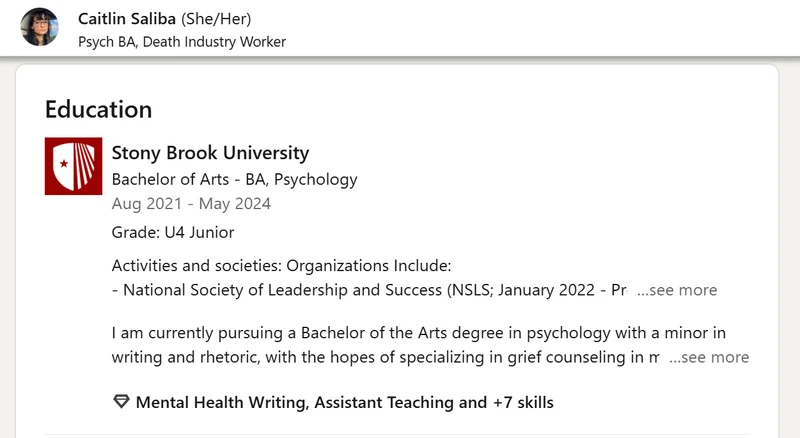Click the Aug 2021 - May 2024 date range

point(191,204)
